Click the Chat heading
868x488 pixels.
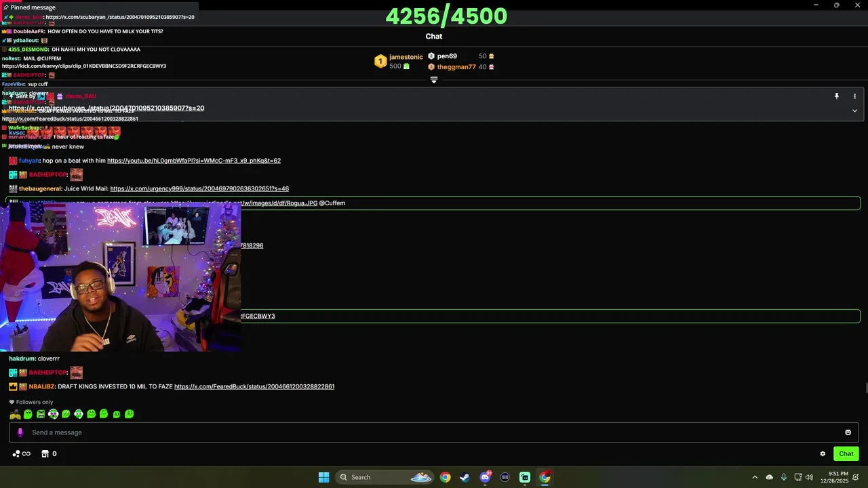click(x=434, y=37)
